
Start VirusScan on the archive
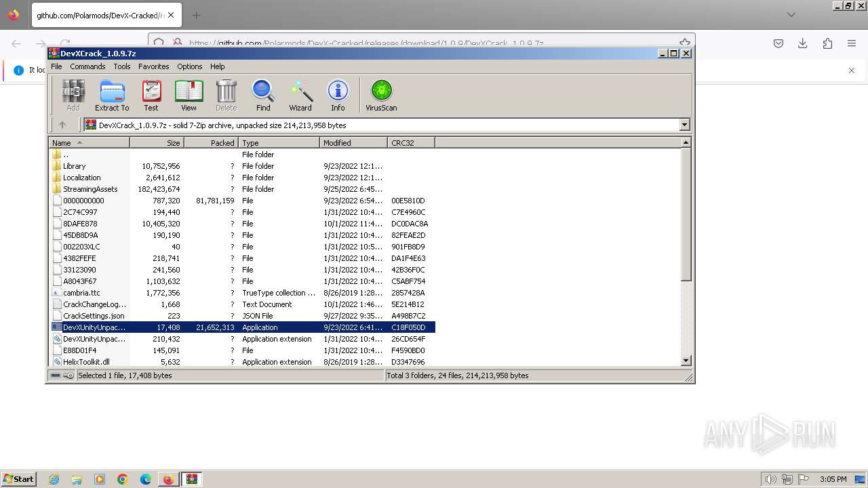pyautogui.click(x=381, y=96)
